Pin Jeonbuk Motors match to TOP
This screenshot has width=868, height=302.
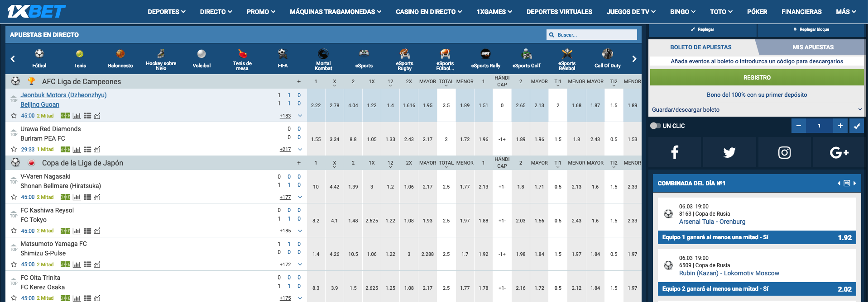(x=14, y=99)
